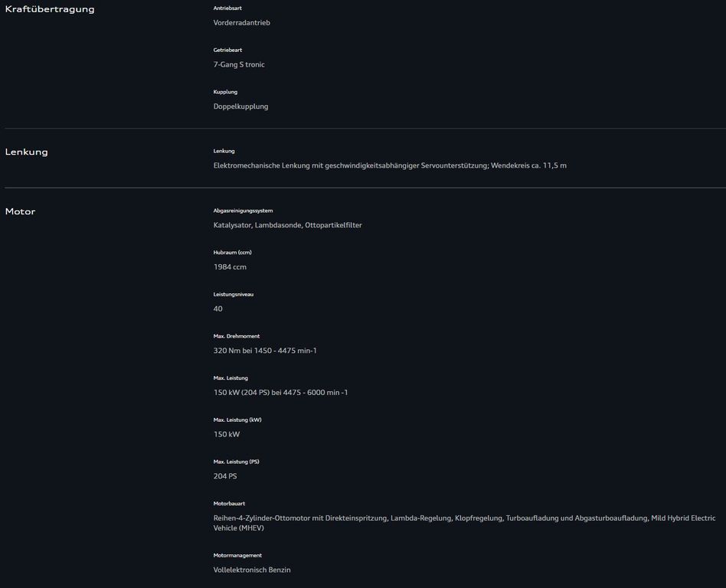726x588 pixels.
Task: Click the standalone 204 PS value
Action: click(225, 476)
